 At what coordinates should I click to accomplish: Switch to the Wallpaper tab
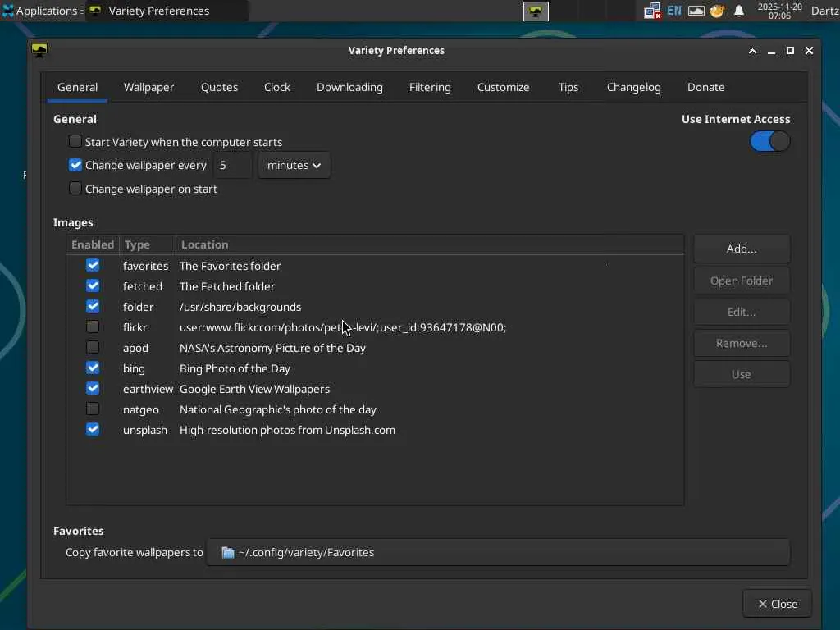[x=148, y=87]
